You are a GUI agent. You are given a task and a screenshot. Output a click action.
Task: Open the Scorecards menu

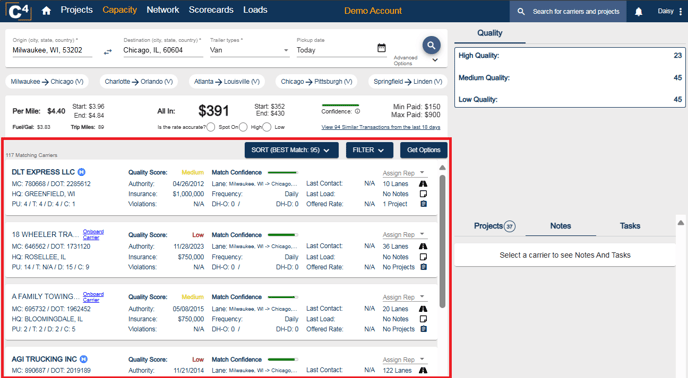pos(211,10)
